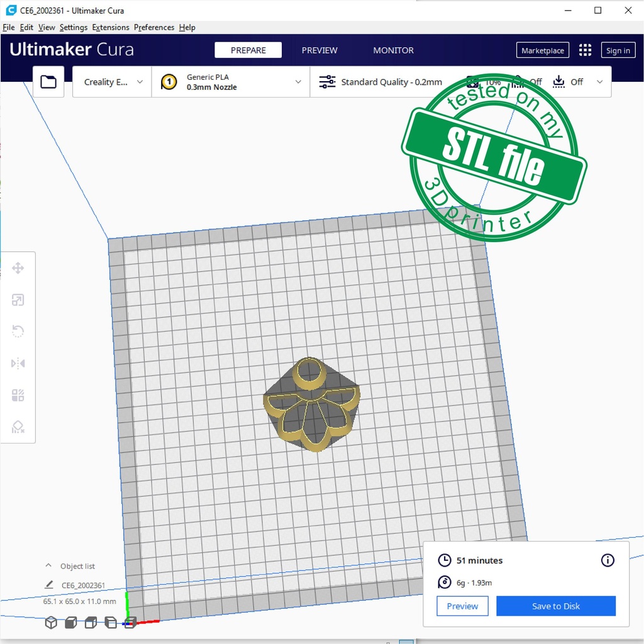This screenshot has height=644, width=644.
Task: Open the Generic PLA material dropdown
Action: click(231, 82)
